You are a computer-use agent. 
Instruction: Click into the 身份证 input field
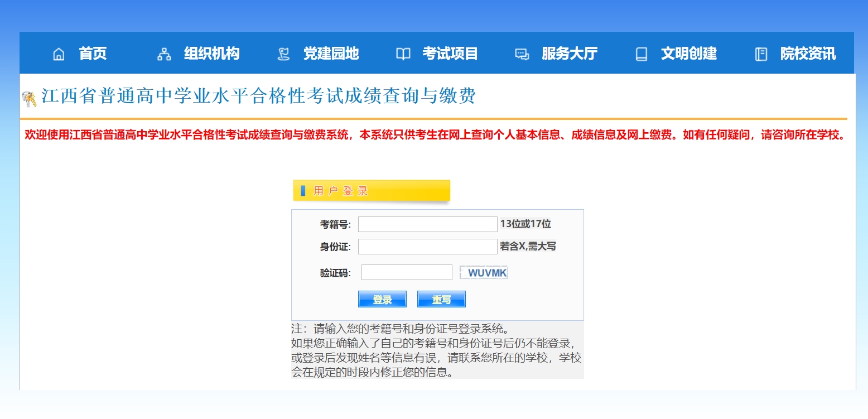click(427, 247)
